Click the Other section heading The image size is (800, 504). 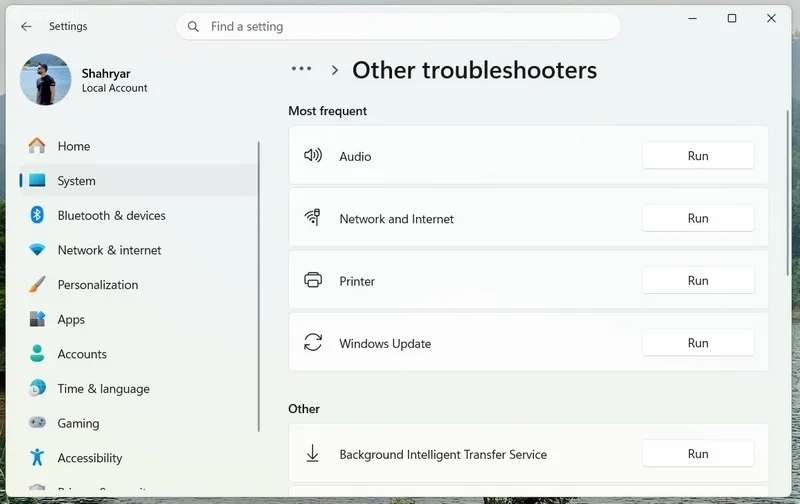[304, 409]
